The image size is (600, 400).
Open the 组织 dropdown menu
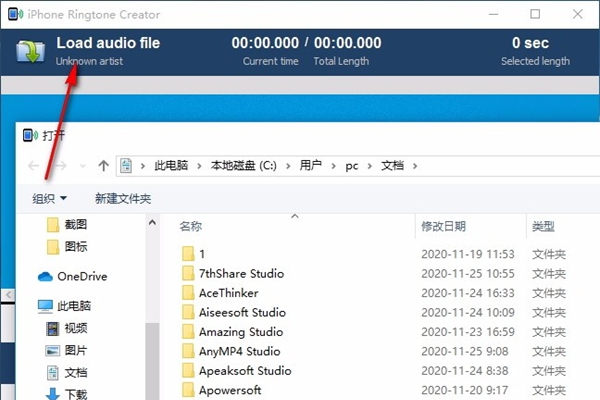pos(49,198)
